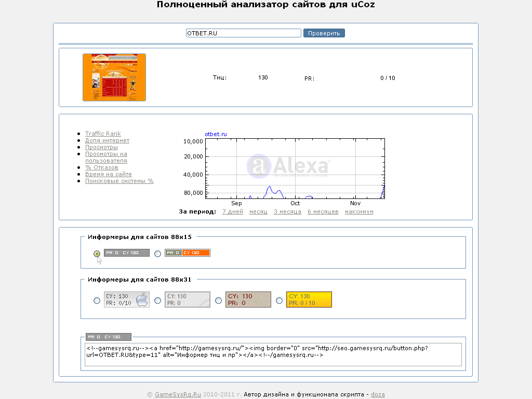Click the За период: label

tap(197, 212)
